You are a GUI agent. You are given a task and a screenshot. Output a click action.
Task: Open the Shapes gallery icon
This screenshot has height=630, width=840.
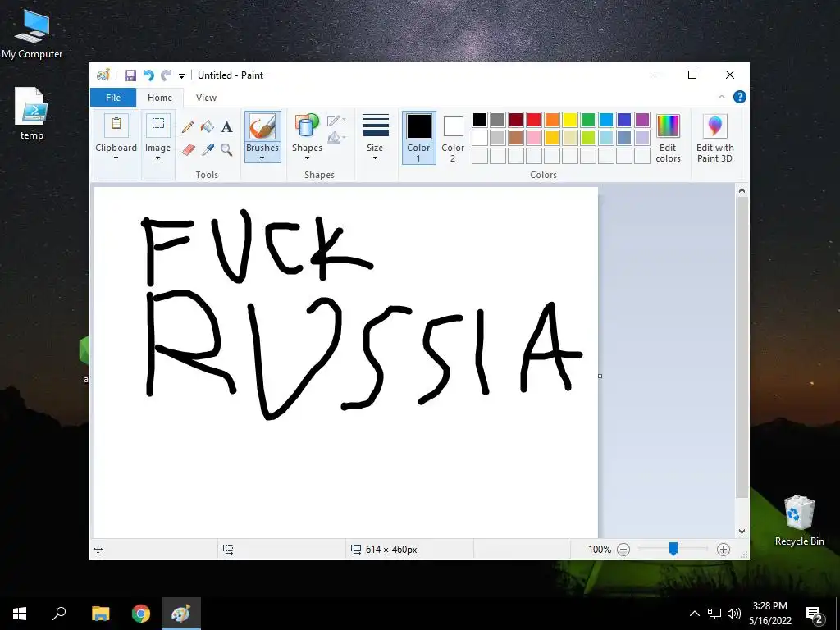pyautogui.click(x=307, y=126)
